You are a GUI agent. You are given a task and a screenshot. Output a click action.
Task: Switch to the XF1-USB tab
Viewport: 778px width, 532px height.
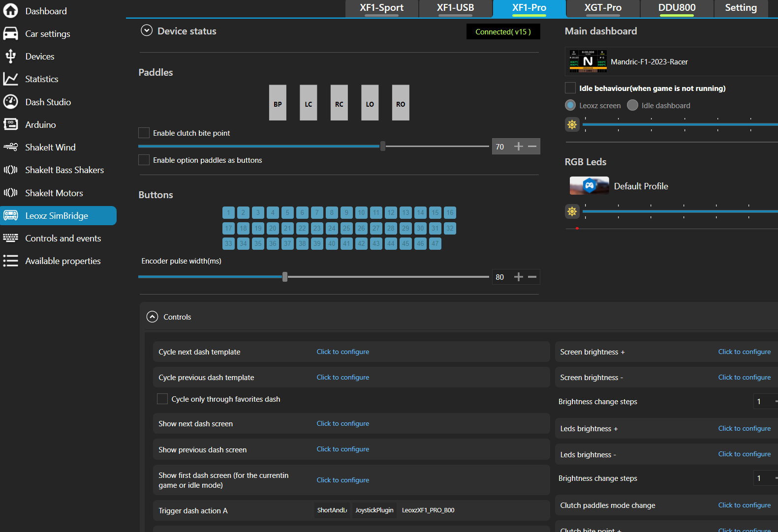pos(456,8)
